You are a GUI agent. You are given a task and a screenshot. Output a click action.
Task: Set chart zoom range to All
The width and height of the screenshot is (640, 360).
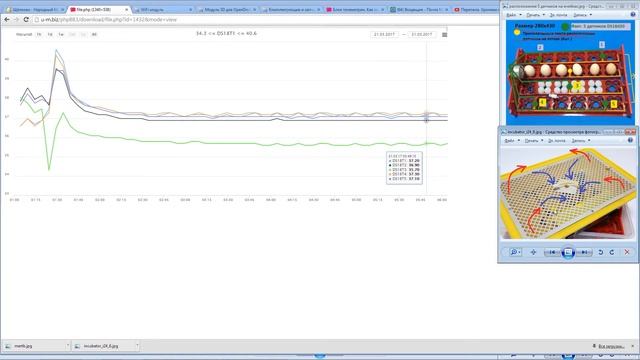[94, 34]
